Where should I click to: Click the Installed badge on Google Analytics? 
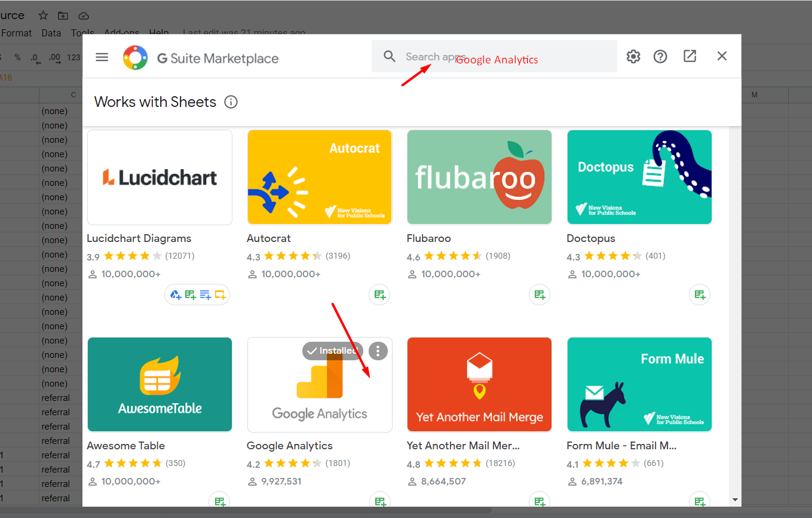click(x=332, y=351)
